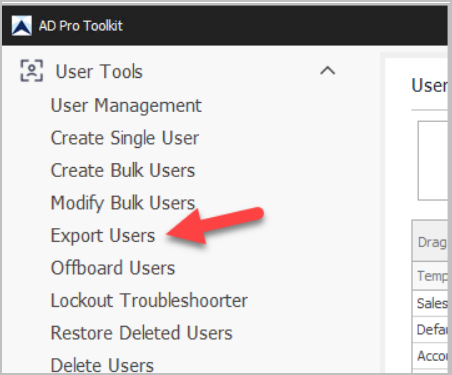The height and width of the screenshot is (375, 452).
Task: Select Modify Bulk Users
Action: (x=123, y=203)
